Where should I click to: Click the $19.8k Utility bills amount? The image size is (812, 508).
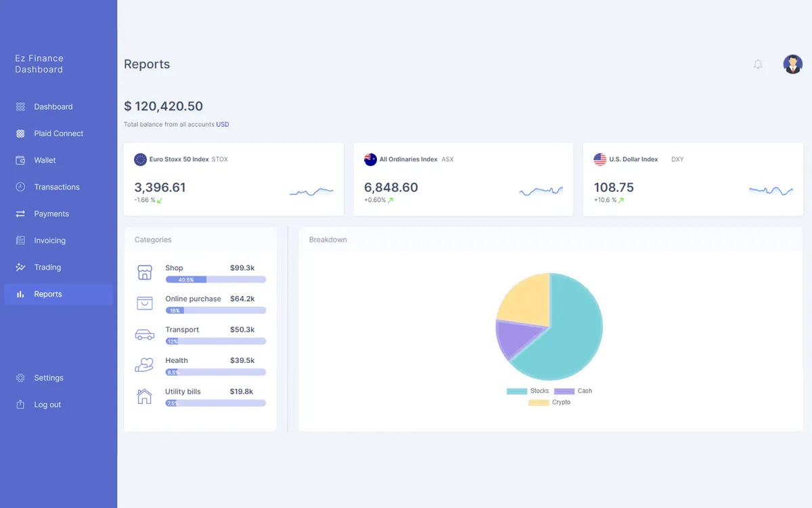[x=242, y=391]
